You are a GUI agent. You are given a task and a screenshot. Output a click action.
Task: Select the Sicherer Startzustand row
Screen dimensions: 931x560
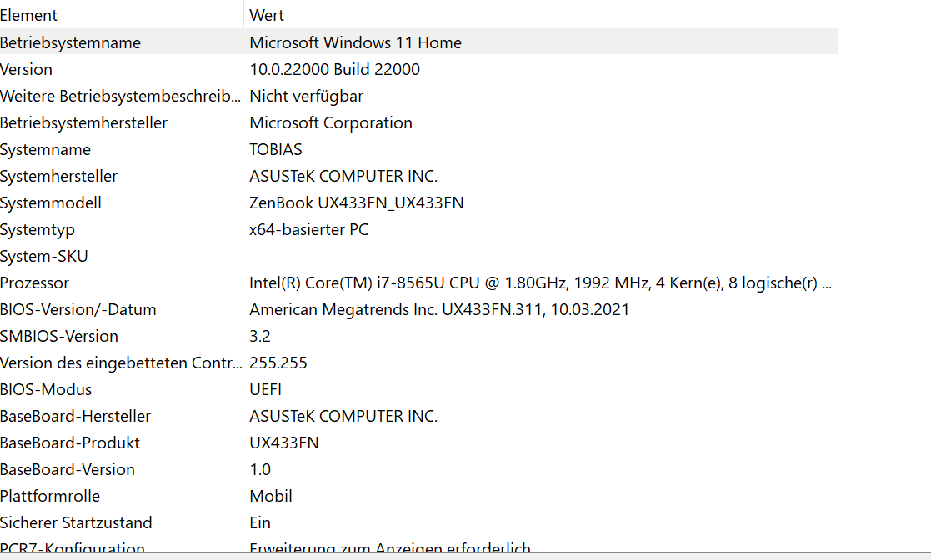pos(418,523)
